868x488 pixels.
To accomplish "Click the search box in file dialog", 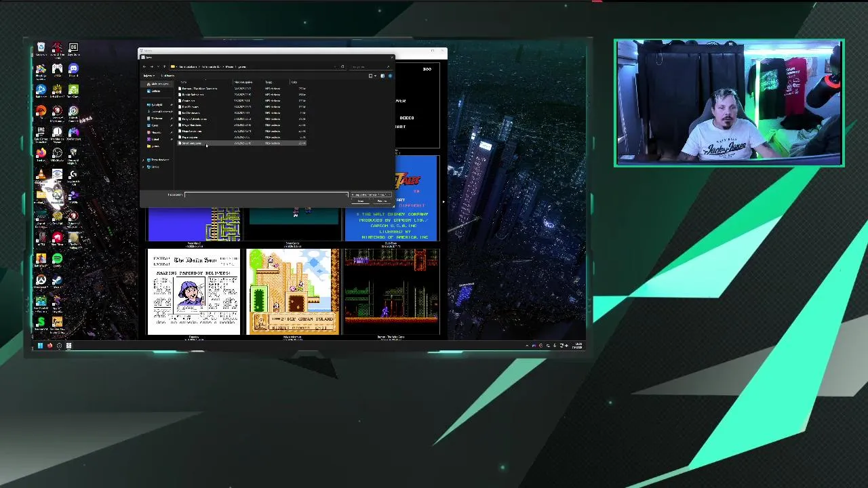I will coord(370,66).
